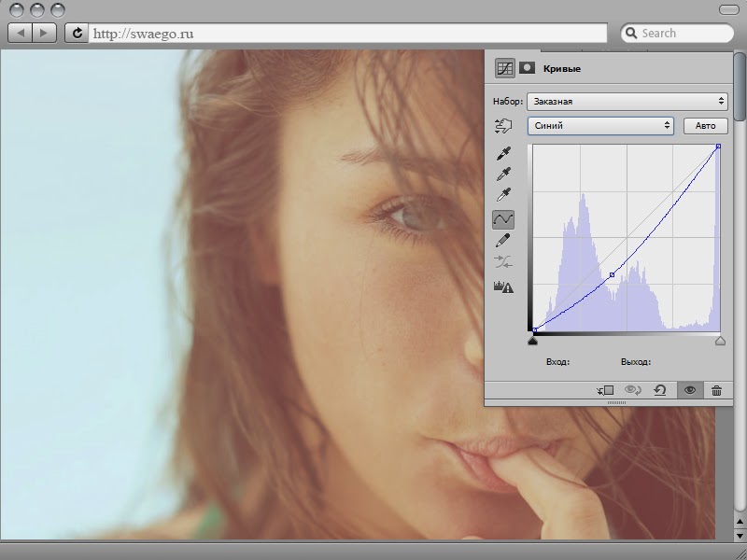Click the swaego.ru address bar

(x=347, y=34)
